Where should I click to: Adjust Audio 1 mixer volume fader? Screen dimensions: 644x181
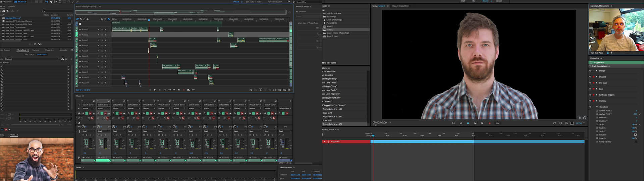86,142
